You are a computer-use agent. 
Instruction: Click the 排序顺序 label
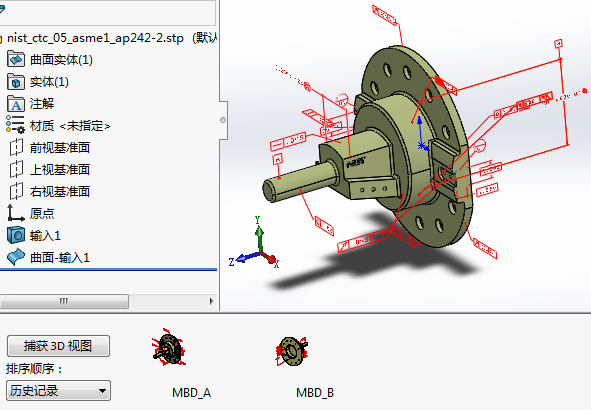34,368
